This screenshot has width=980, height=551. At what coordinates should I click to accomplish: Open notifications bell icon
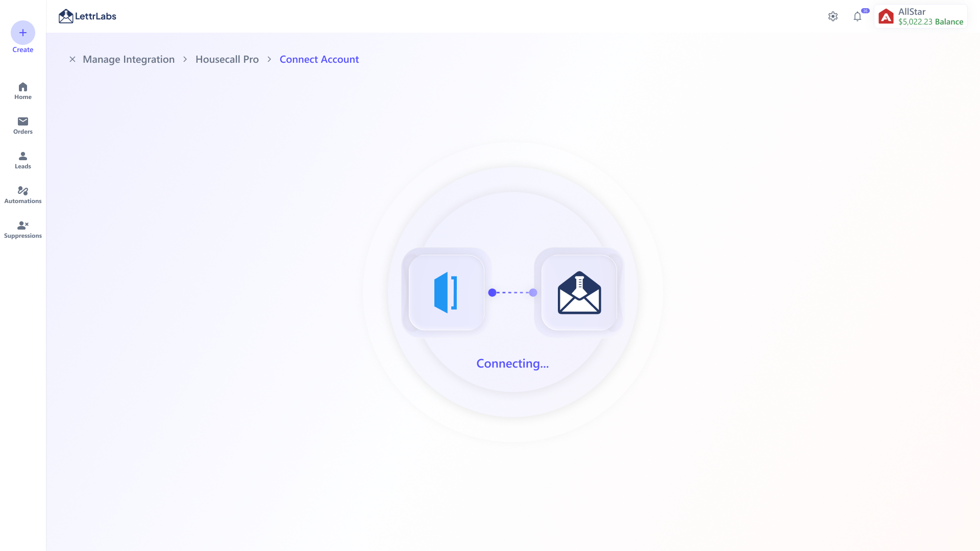click(x=857, y=16)
